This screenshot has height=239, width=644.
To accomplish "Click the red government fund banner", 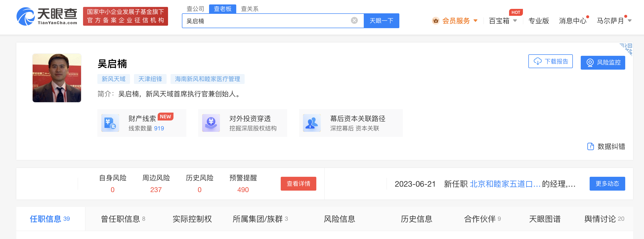I will pyautogui.click(x=125, y=16).
